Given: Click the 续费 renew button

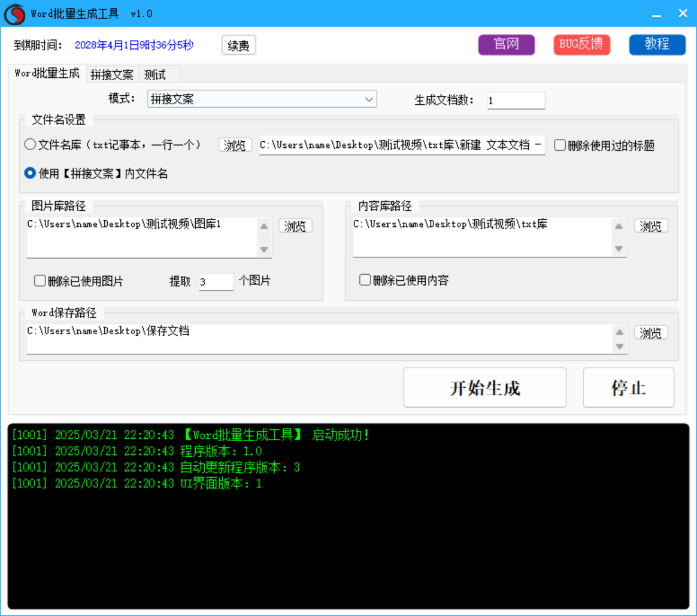Looking at the screenshot, I should pos(239,45).
